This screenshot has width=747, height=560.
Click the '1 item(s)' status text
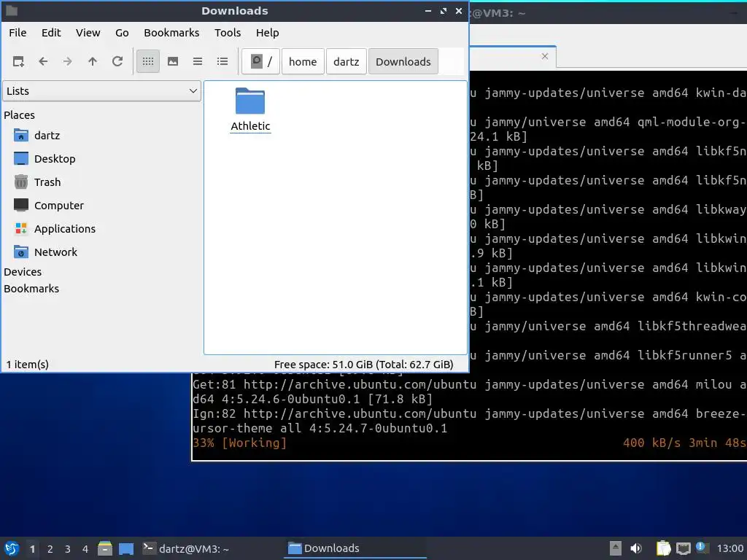point(28,365)
